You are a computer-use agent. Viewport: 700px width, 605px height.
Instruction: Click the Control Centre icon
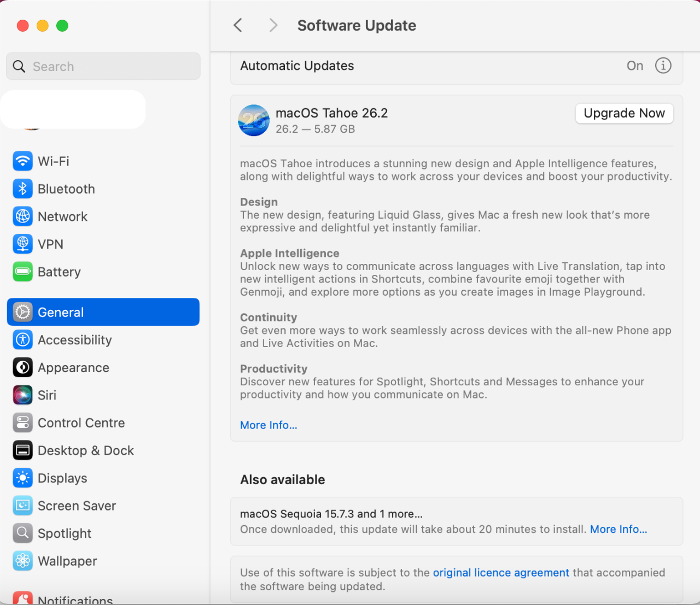click(22, 423)
